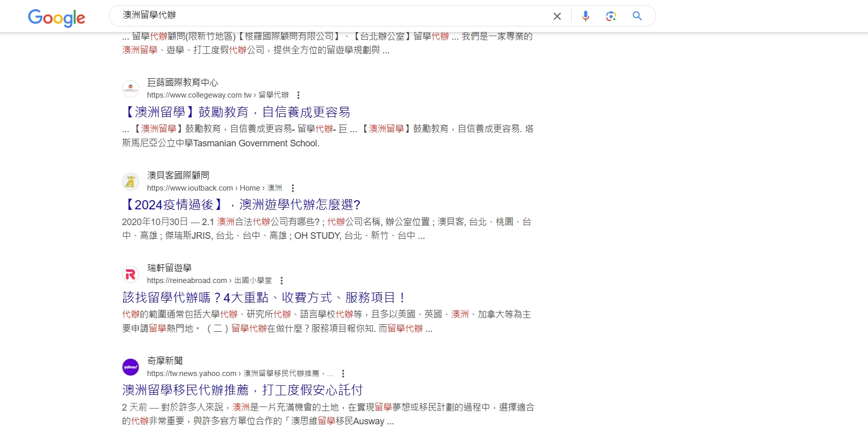
Task: Open 【澳洲留學】鼓勵教育，自信養成更容易 result
Action: (236, 112)
